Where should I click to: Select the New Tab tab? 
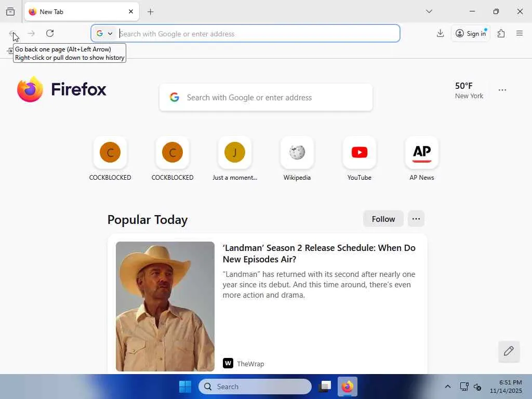[x=82, y=11]
